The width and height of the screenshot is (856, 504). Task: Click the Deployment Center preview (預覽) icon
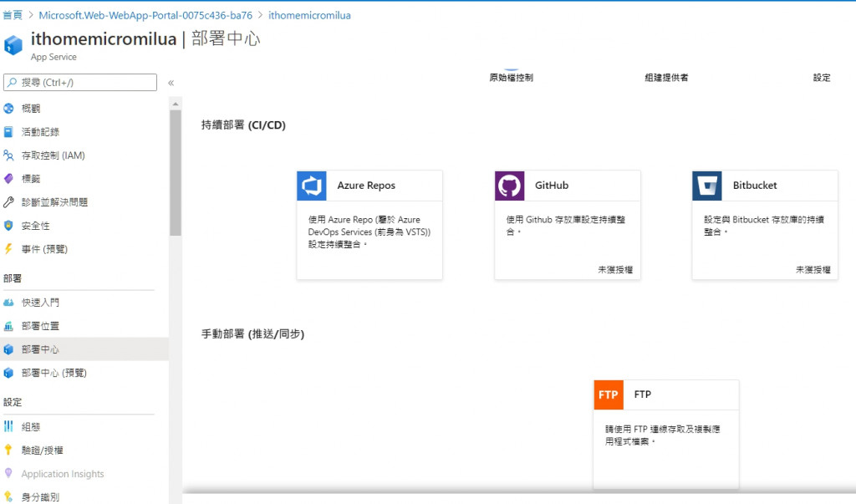8,373
